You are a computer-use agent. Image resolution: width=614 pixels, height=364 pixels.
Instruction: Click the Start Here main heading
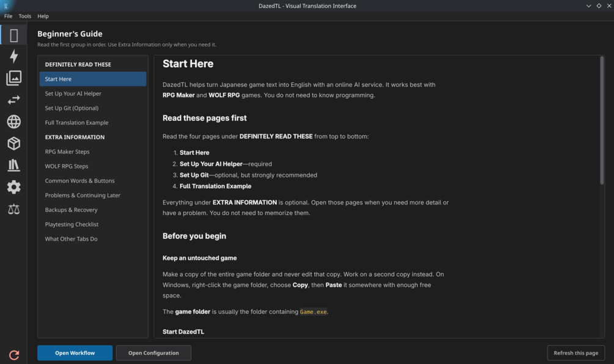click(x=188, y=64)
